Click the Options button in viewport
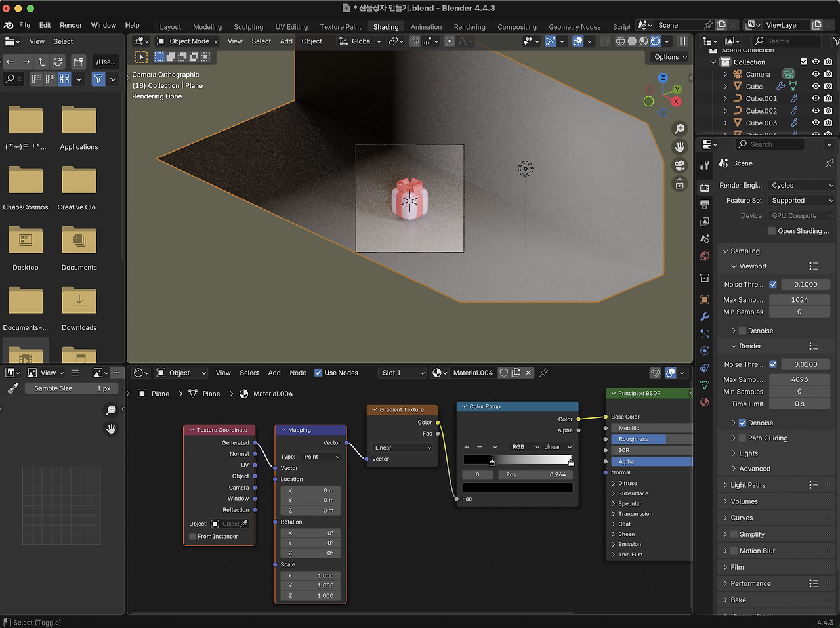This screenshot has width=840, height=628. [x=670, y=57]
